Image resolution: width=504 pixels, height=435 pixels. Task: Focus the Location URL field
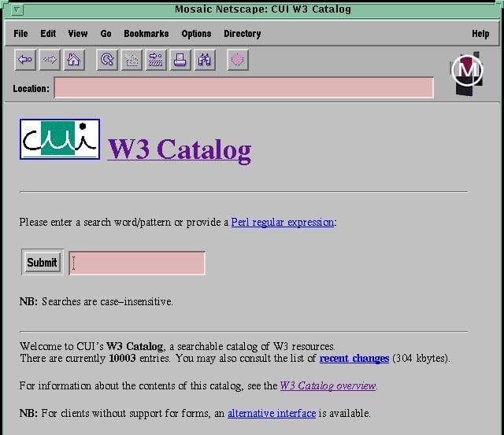244,87
